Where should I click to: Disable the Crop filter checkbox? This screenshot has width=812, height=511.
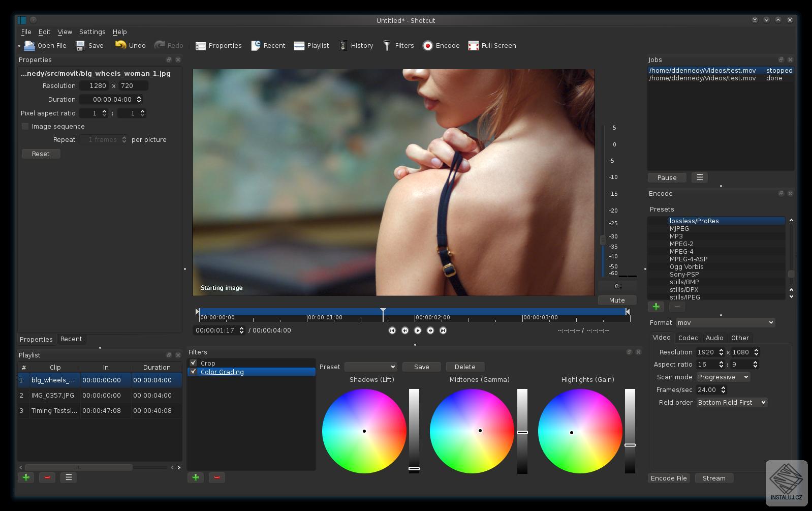[194, 363]
